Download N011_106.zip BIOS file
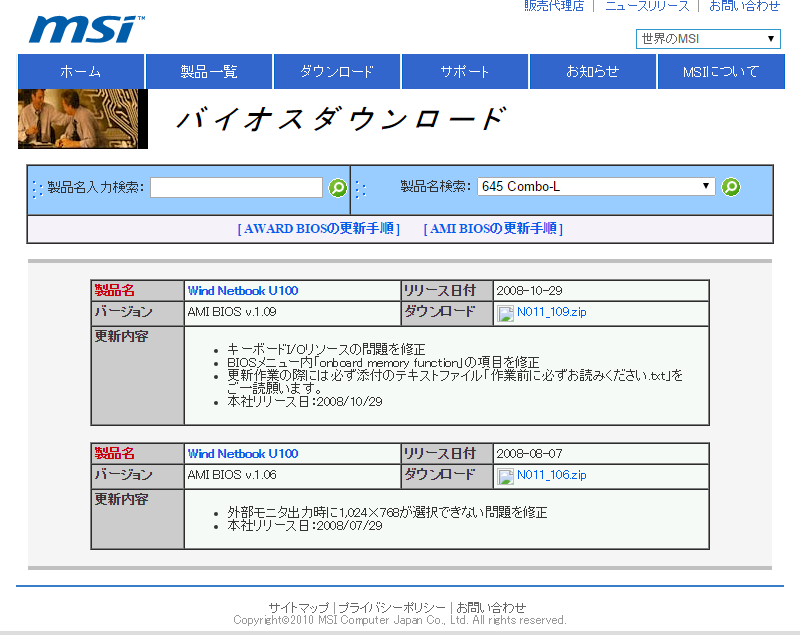The width and height of the screenshot is (800, 635). coord(552,475)
